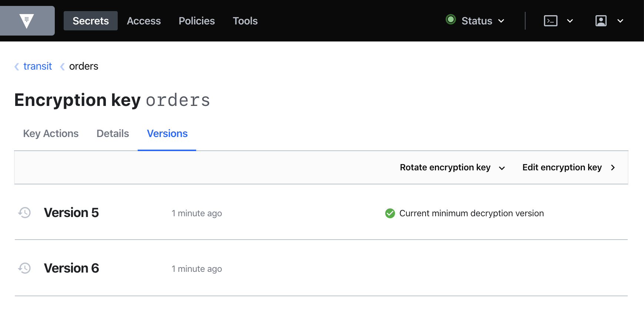Click the user account icon
The height and width of the screenshot is (317, 644).
[x=601, y=21]
